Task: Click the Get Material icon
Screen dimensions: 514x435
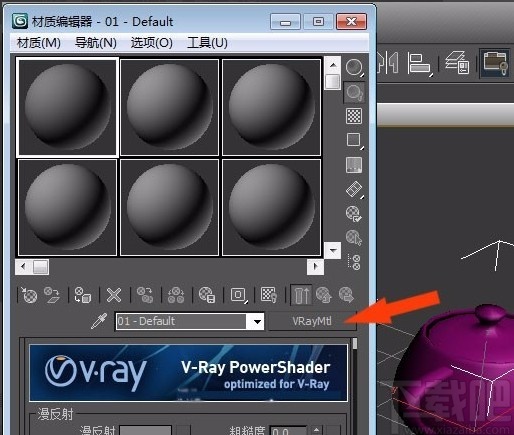Action: (29, 295)
